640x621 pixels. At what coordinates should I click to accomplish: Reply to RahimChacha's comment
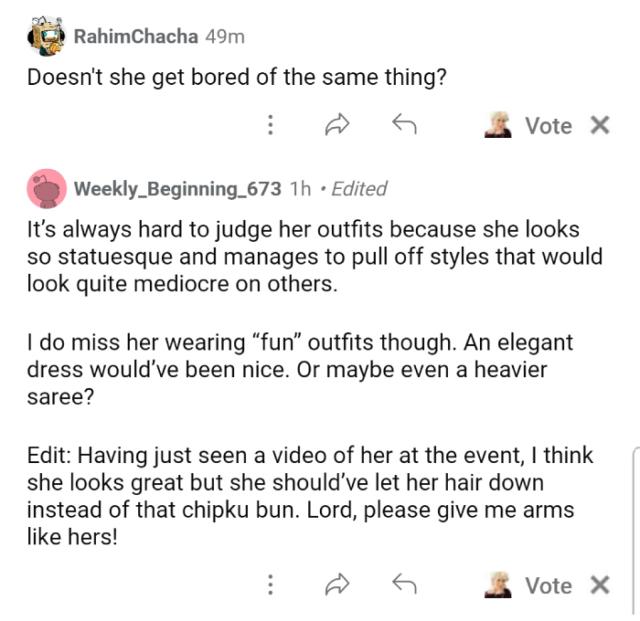tap(403, 126)
